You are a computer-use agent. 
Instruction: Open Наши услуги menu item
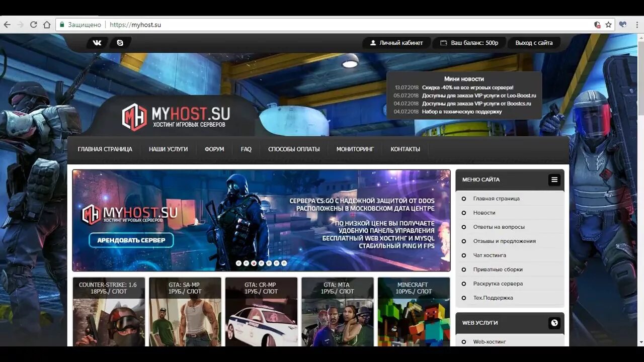[168, 149]
